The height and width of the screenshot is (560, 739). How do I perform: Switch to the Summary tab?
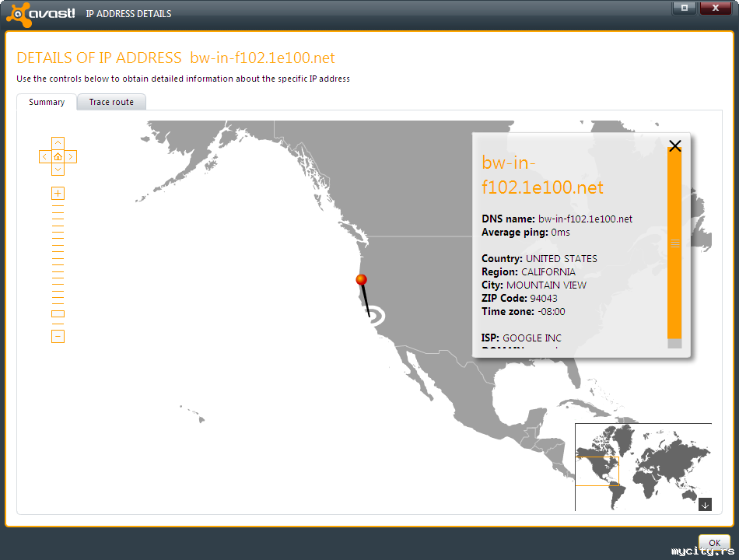pos(47,103)
